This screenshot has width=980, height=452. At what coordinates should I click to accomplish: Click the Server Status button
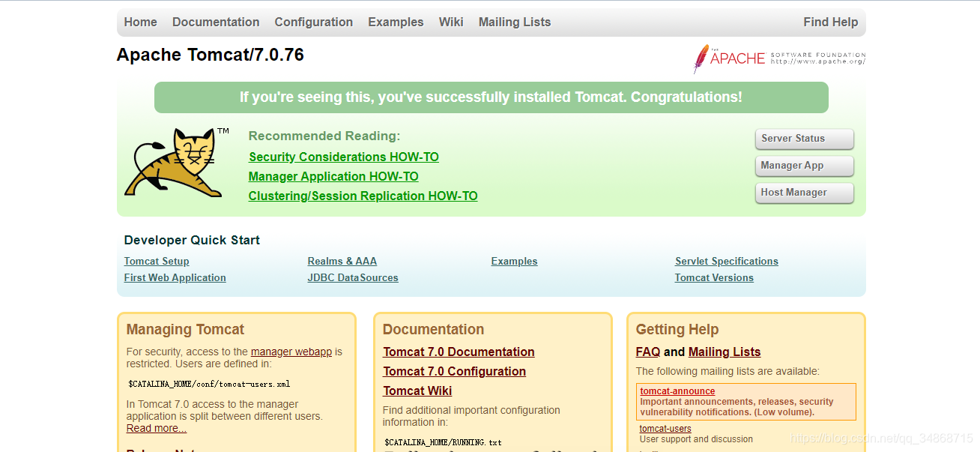point(805,139)
